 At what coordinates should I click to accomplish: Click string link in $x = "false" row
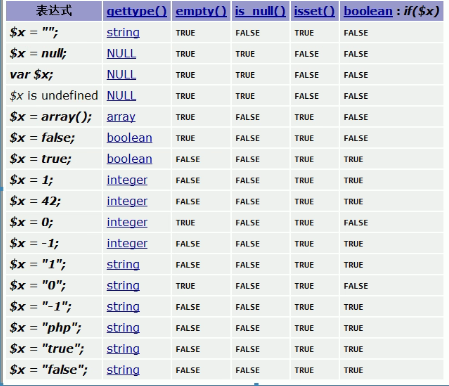[123, 370]
